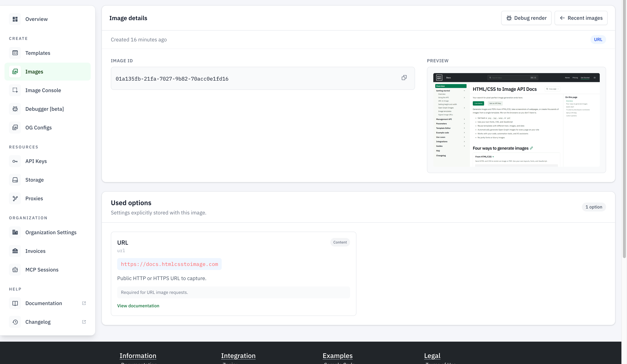Click 'Created 16 minutes ago' text
Viewport: 627px width, 364px height.
click(139, 40)
